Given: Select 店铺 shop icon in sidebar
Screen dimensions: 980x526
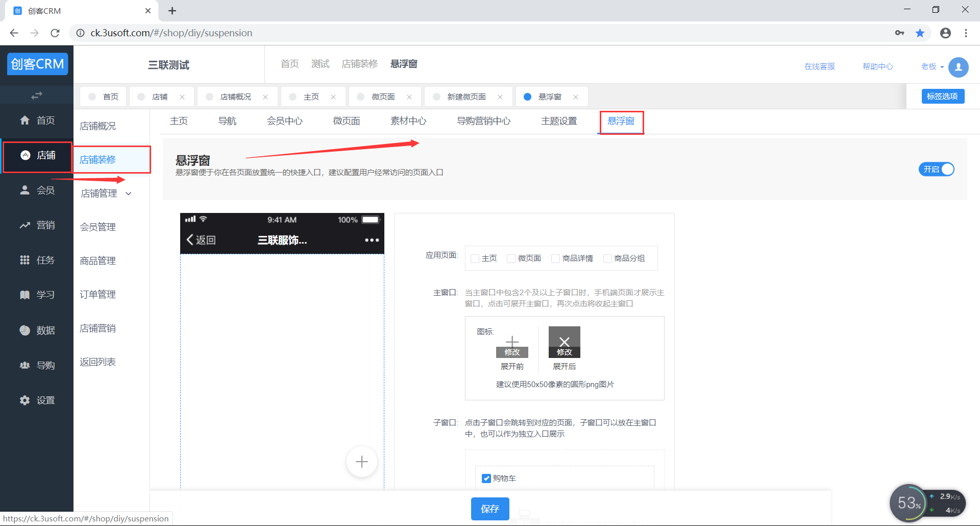Looking at the screenshot, I should click(26, 155).
